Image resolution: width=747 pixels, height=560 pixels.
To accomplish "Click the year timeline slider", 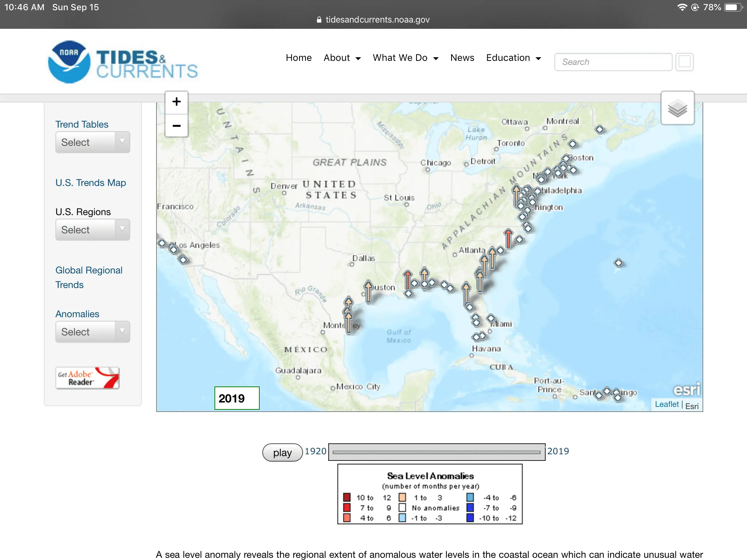I will click(436, 452).
